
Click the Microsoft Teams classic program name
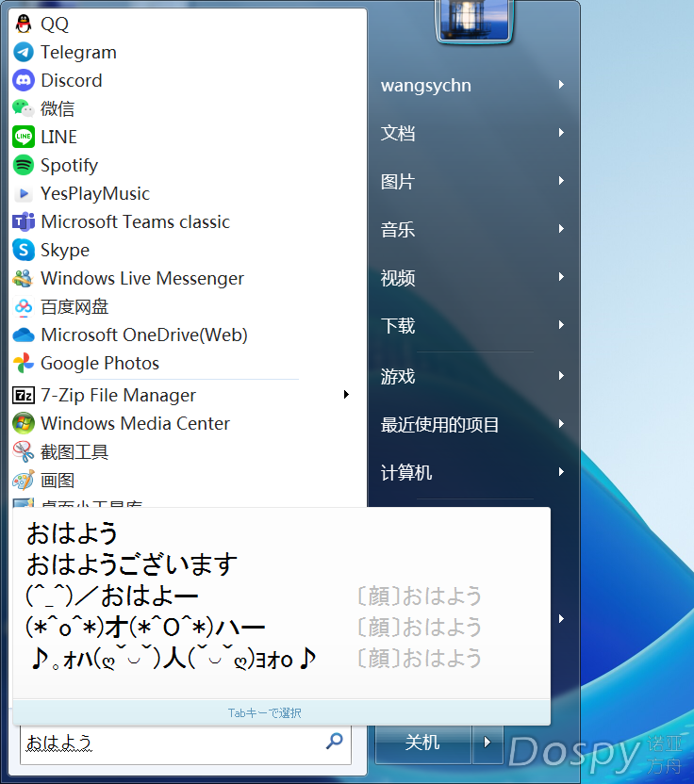click(135, 222)
